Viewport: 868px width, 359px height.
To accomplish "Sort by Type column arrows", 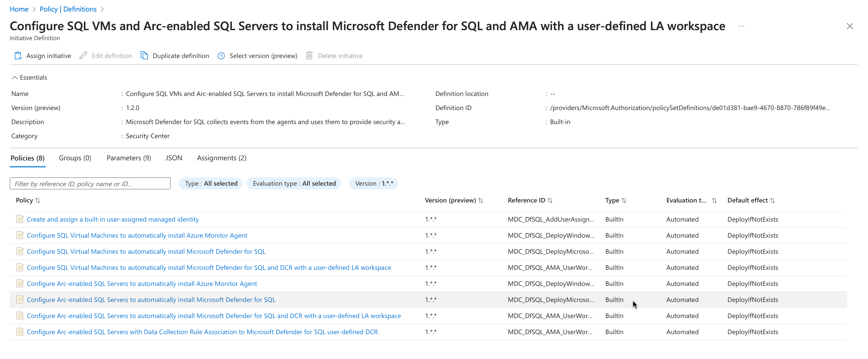I will 624,200.
